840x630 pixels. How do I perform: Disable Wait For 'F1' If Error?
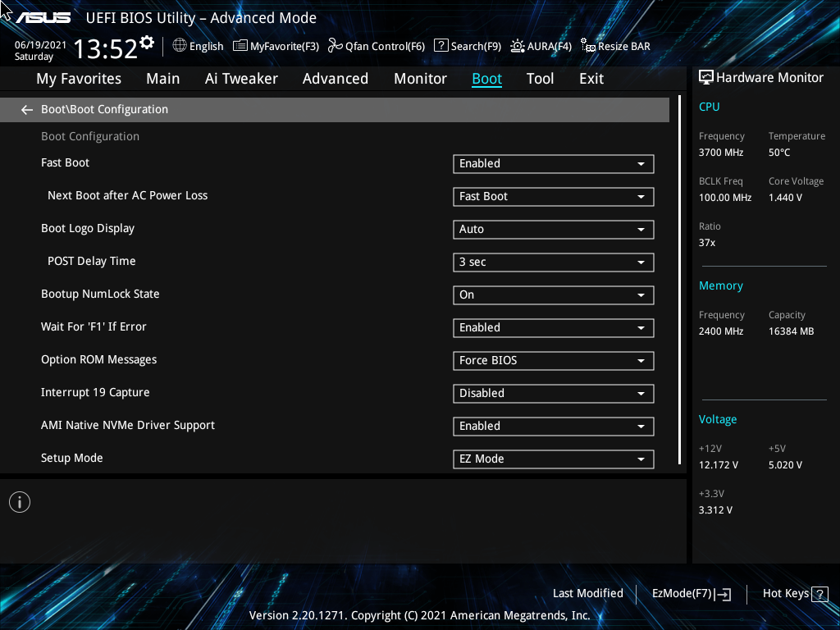(553, 327)
